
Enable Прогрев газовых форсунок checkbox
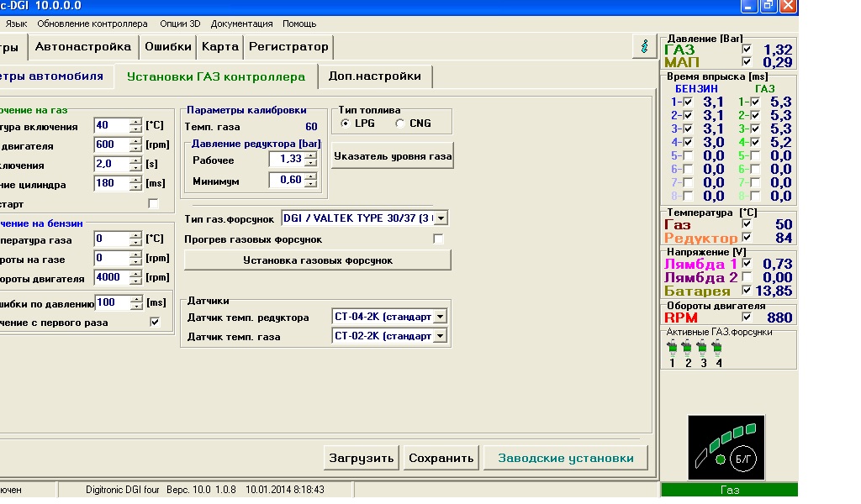[x=438, y=239]
